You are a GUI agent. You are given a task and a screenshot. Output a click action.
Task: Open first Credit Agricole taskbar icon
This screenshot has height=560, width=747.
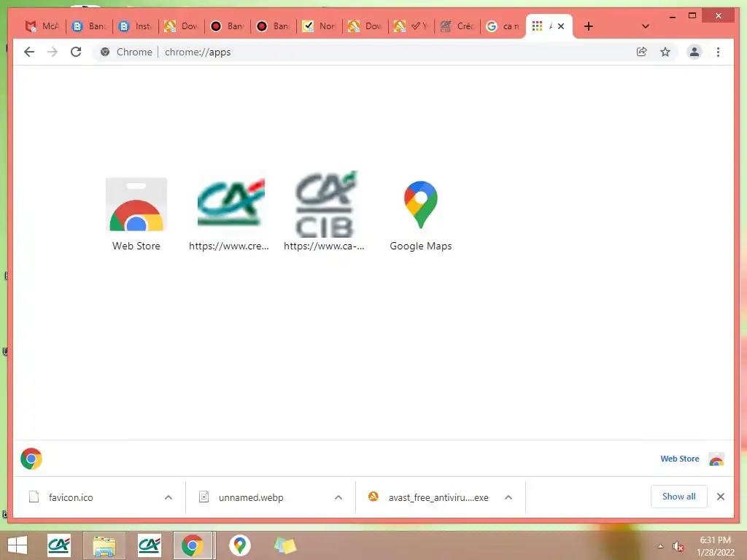click(x=59, y=545)
